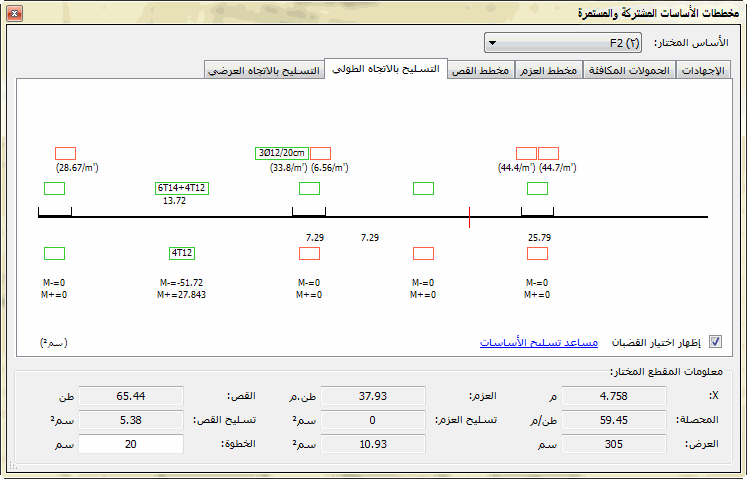
Task: Click the 4T12 bottom reinforcement box
Action: tap(181, 253)
